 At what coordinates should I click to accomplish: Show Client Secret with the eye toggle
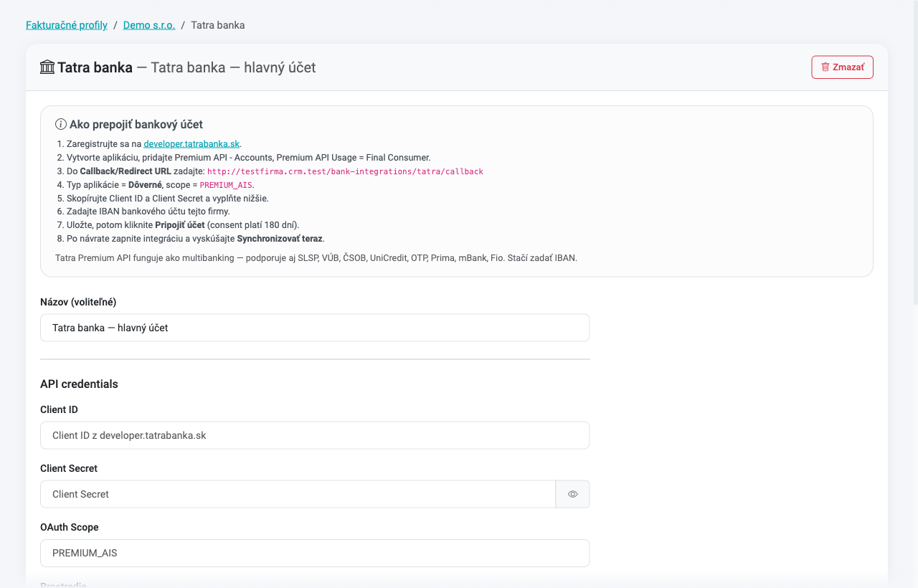coord(573,494)
